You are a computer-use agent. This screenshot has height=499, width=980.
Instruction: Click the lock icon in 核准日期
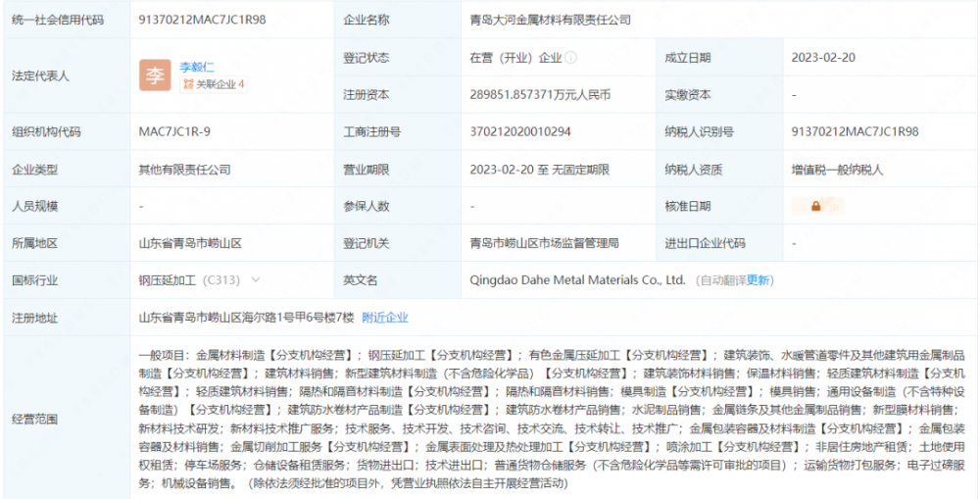point(815,206)
